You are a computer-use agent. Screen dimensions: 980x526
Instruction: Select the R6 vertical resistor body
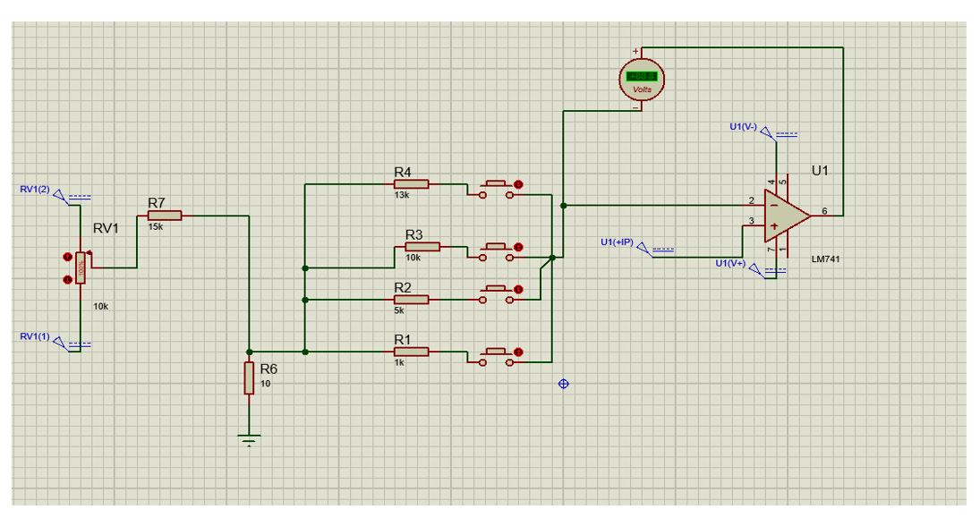[249, 378]
